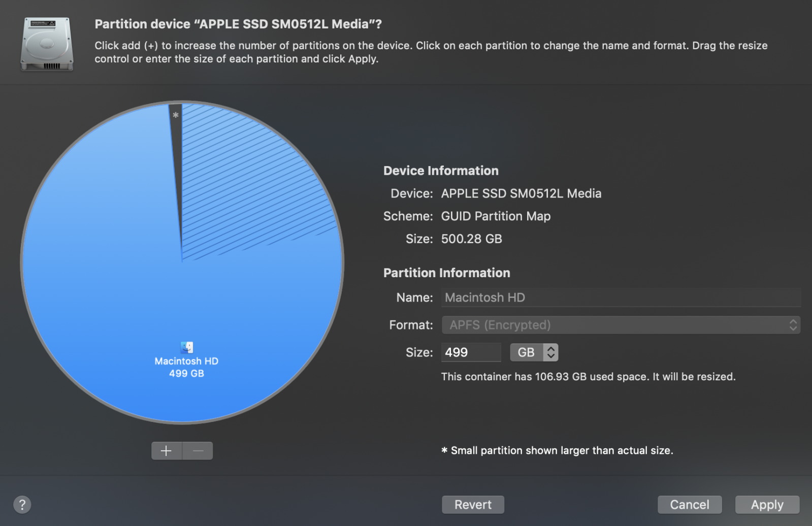Click the Partition device dialog title

[x=238, y=24]
